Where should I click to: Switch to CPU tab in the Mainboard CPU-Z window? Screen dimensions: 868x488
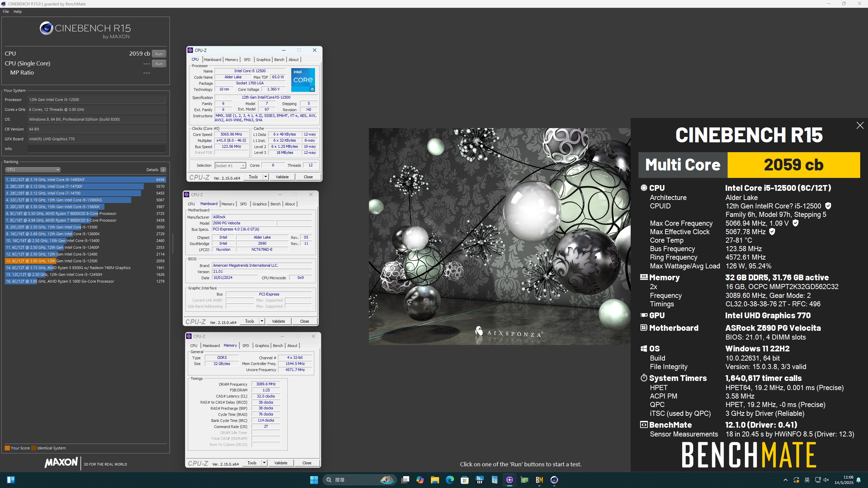pyautogui.click(x=191, y=204)
